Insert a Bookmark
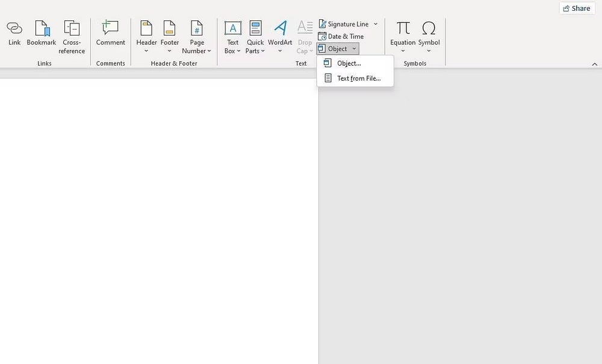602x364 pixels. tap(41, 33)
